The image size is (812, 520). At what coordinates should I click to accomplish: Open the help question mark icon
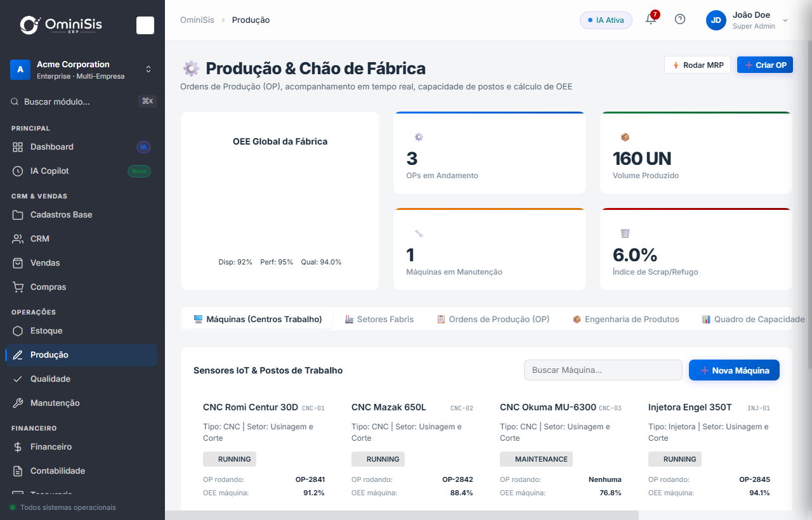[680, 19]
